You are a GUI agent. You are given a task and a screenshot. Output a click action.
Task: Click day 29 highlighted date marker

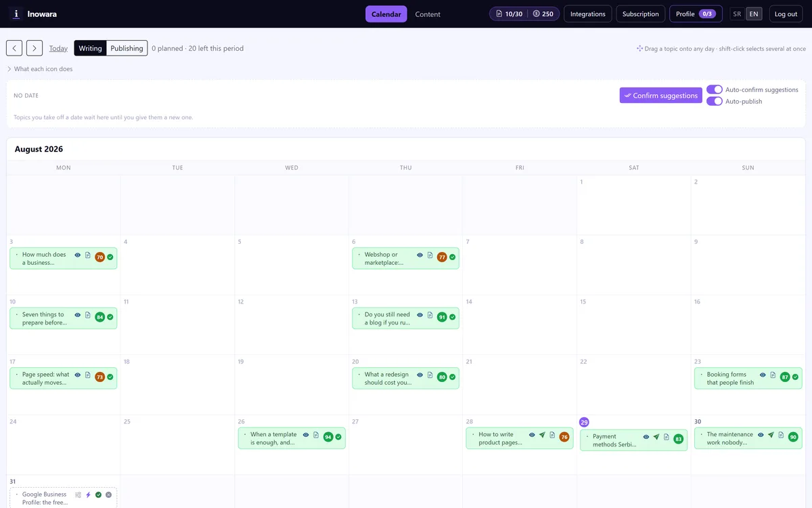point(584,422)
